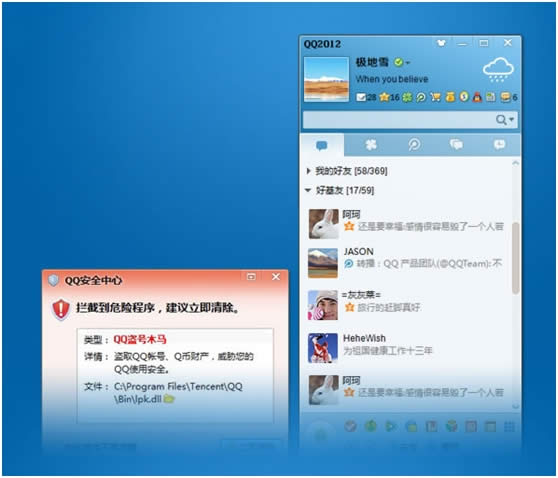Switch to the clover tab in the tab bar
The height and width of the screenshot is (478, 558).
point(371,145)
